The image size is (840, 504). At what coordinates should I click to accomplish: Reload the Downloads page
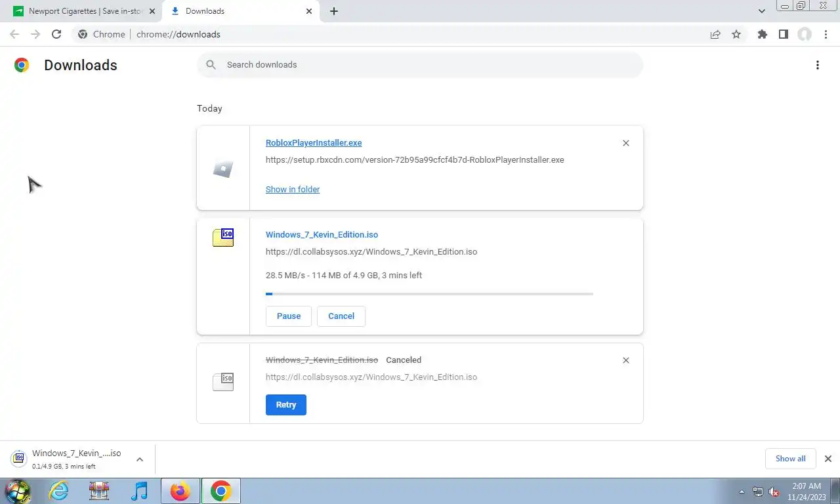(x=56, y=34)
